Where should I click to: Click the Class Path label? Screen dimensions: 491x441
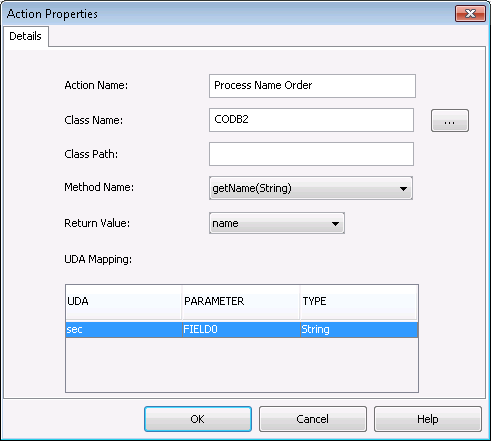point(91,154)
